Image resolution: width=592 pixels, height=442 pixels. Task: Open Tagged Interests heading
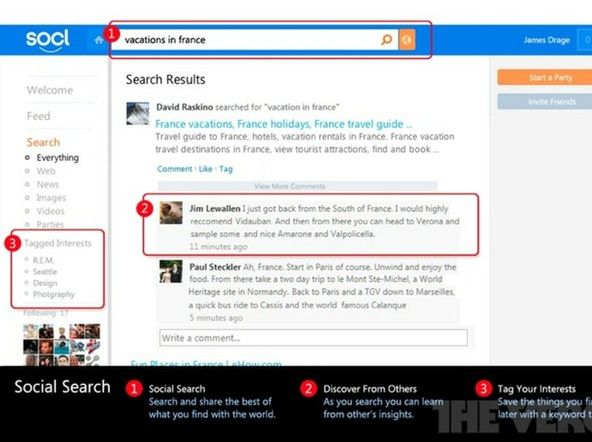pos(58,243)
